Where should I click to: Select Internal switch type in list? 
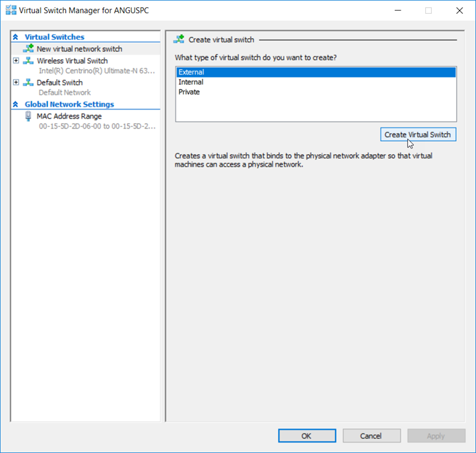tap(316, 82)
